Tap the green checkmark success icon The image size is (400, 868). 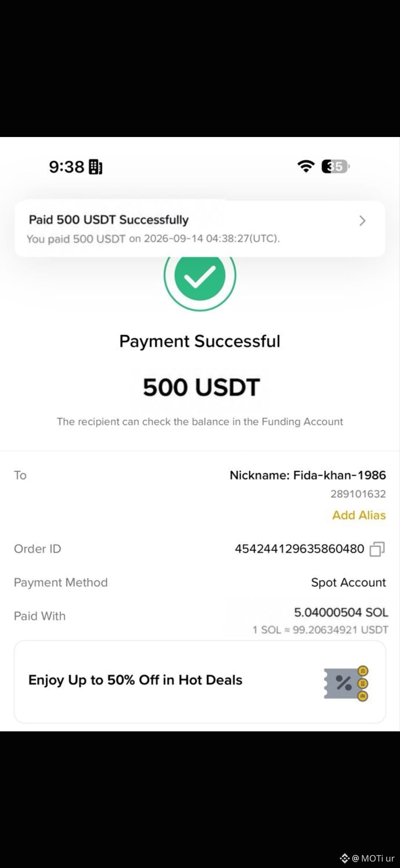tap(200, 276)
